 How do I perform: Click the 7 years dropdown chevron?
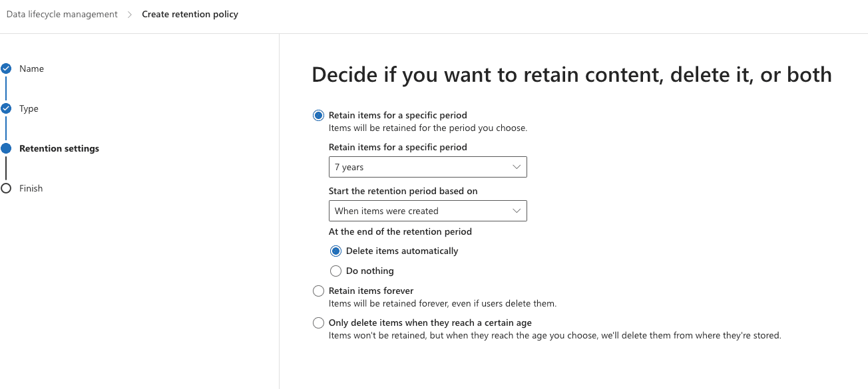pyautogui.click(x=517, y=167)
